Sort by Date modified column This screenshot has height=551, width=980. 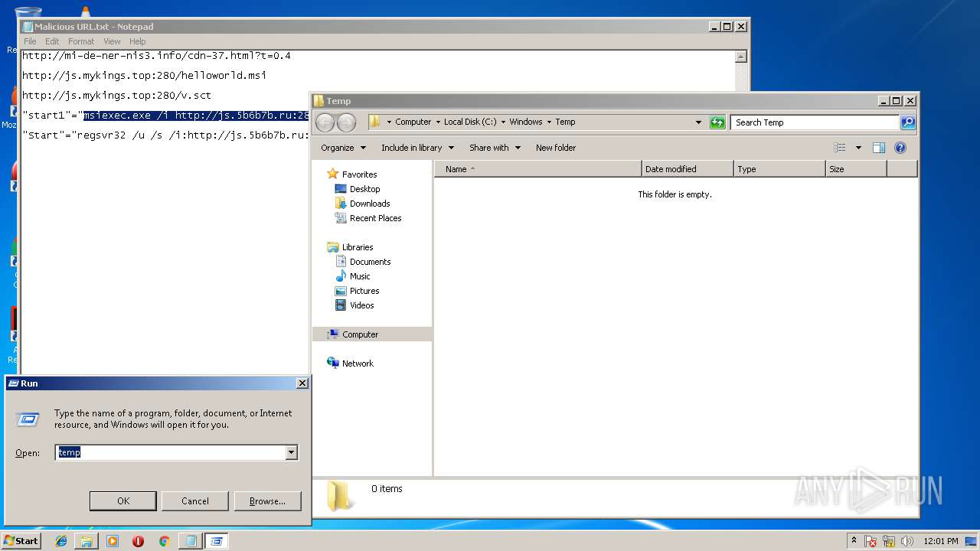click(x=688, y=169)
